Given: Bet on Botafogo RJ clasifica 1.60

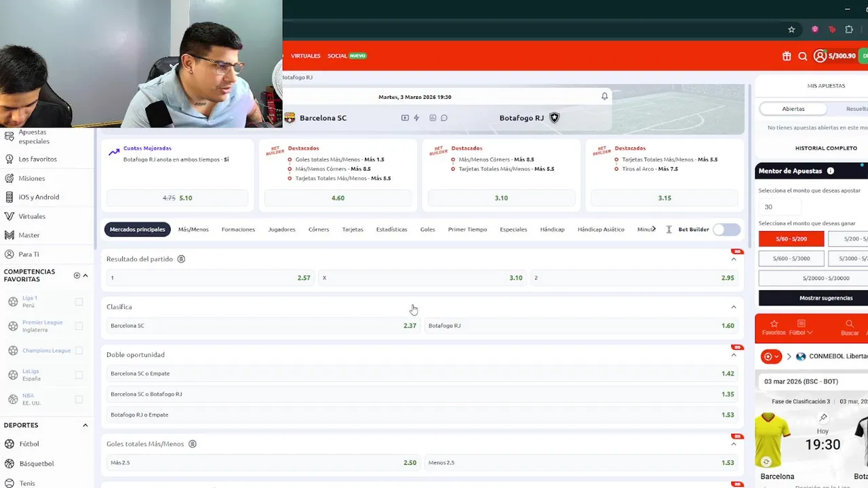Looking at the screenshot, I should point(581,325).
